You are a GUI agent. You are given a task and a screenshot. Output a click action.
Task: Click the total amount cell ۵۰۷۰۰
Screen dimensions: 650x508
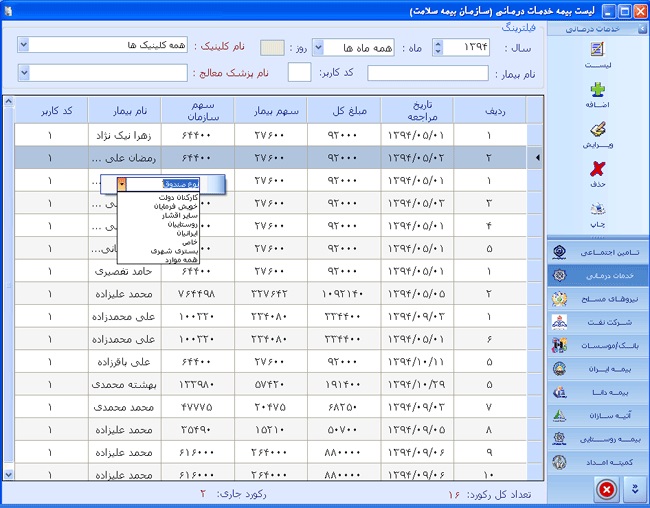tap(344, 430)
